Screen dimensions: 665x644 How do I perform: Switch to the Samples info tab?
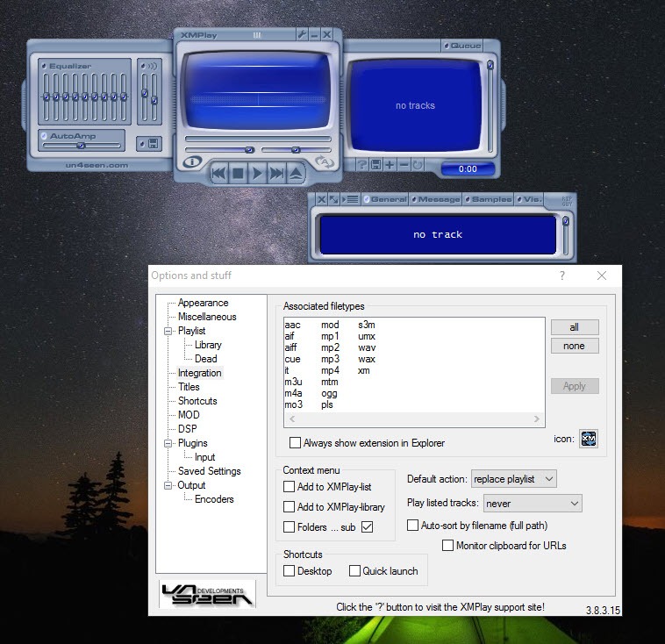(x=488, y=199)
